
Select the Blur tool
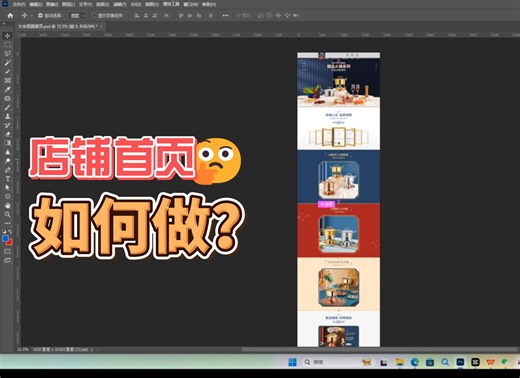point(7,152)
